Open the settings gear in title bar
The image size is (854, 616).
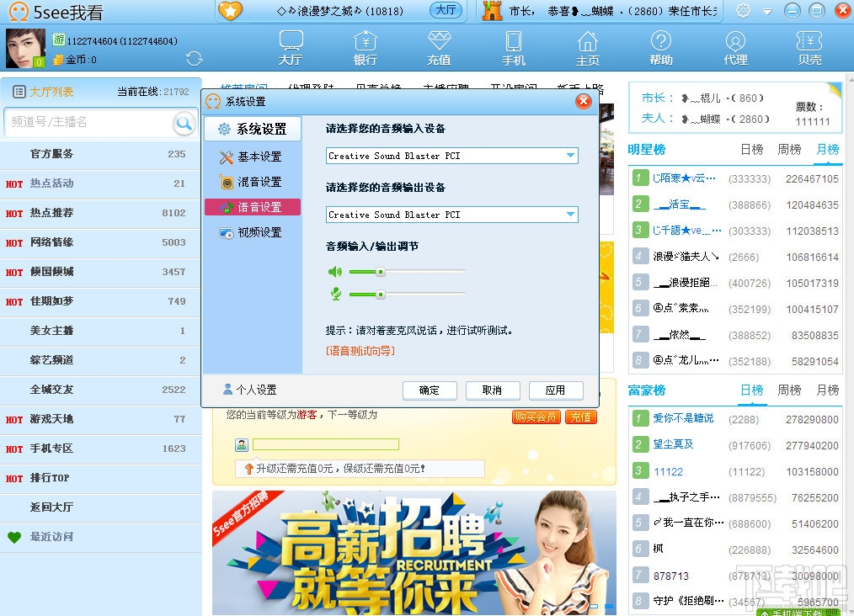coord(743,10)
